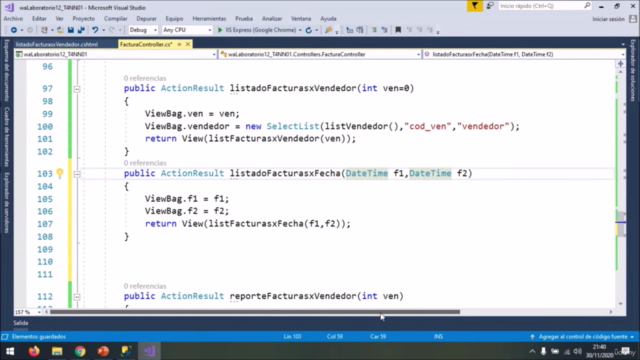
Task: Click the Visual Studio taskbar icon
Action: tap(149, 351)
